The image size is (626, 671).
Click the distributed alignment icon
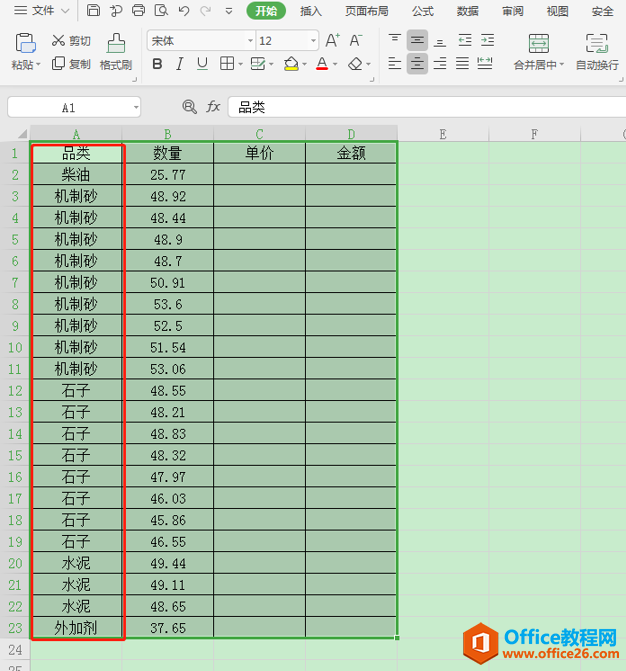[x=485, y=64]
